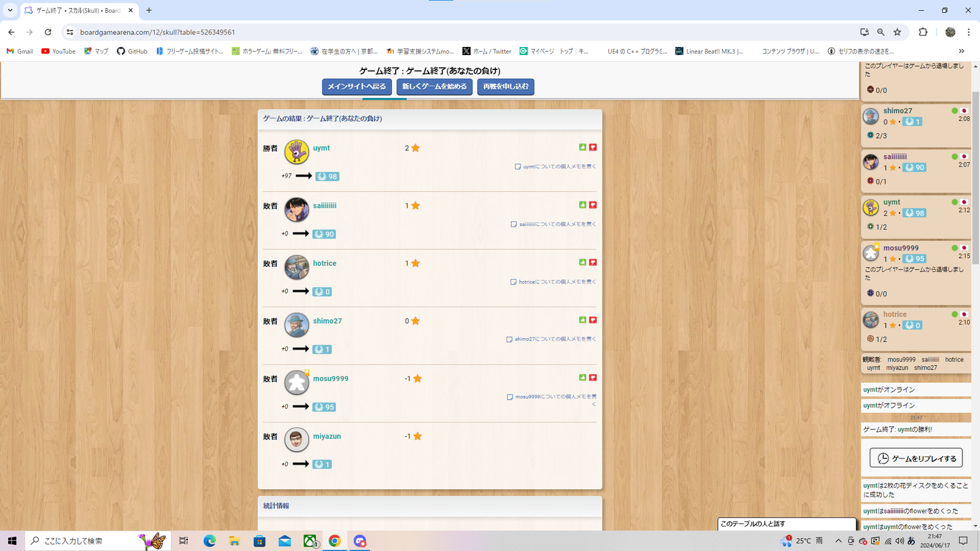Open the hotrice player name link in results
Viewport: 980px width, 551px height.
325,263
